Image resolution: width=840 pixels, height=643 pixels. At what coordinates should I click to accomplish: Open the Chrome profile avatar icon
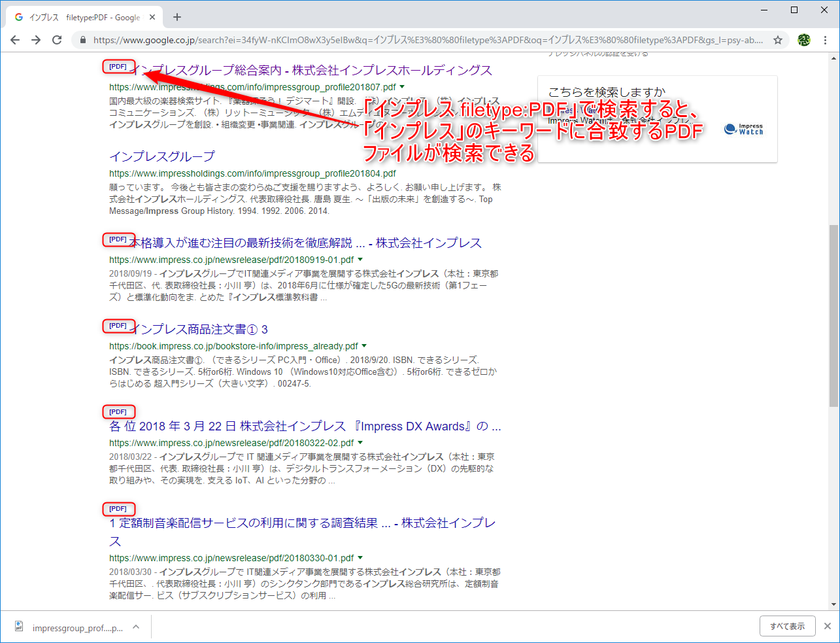point(803,39)
